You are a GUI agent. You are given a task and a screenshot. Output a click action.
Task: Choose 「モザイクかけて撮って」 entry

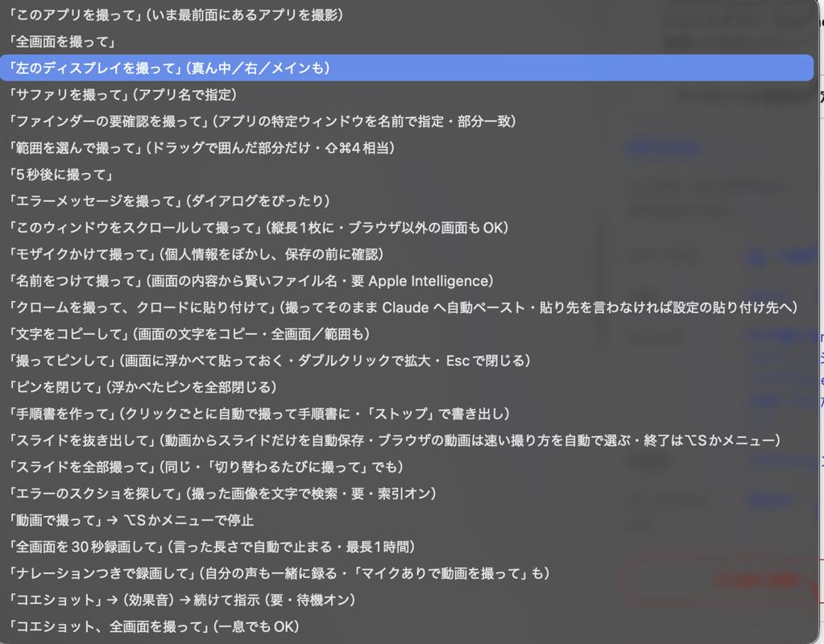coord(407,254)
